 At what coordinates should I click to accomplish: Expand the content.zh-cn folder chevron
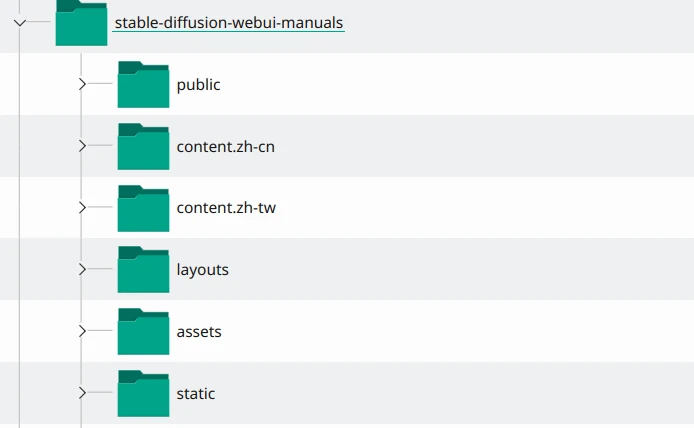coord(82,146)
